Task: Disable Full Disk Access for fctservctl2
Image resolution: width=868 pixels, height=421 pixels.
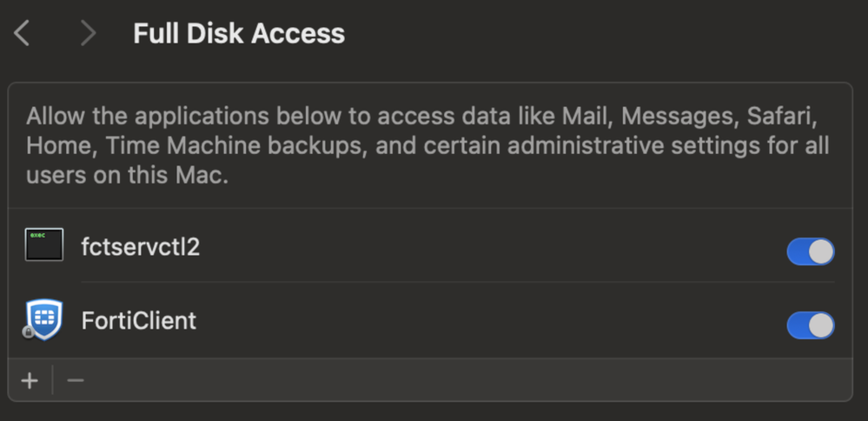Action: pyautogui.click(x=810, y=251)
